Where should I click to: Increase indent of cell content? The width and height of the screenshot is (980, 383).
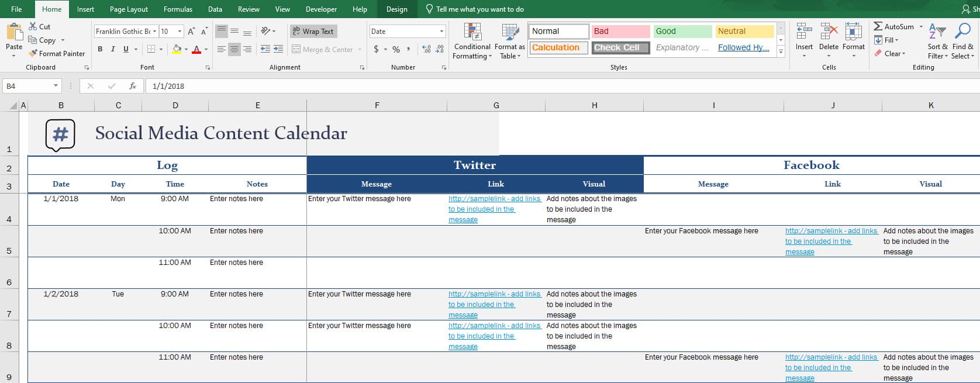278,49
